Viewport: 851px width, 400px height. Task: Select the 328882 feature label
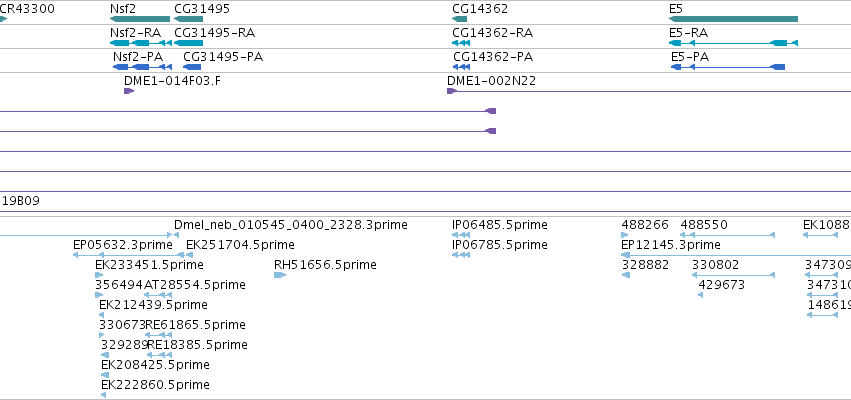coord(645,265)
